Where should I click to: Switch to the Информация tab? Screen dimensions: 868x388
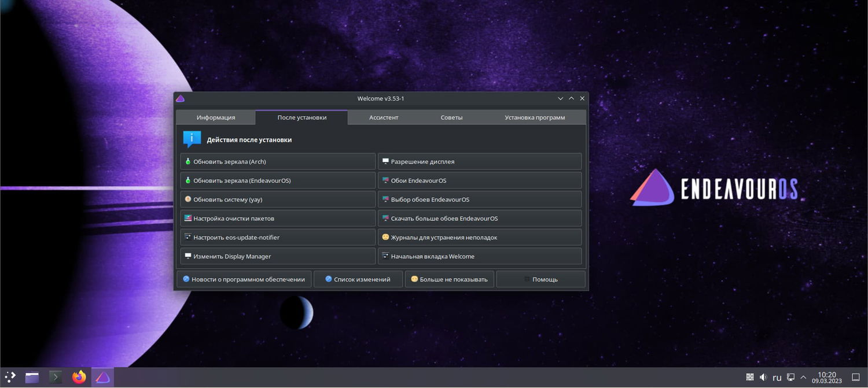[216, 117]
